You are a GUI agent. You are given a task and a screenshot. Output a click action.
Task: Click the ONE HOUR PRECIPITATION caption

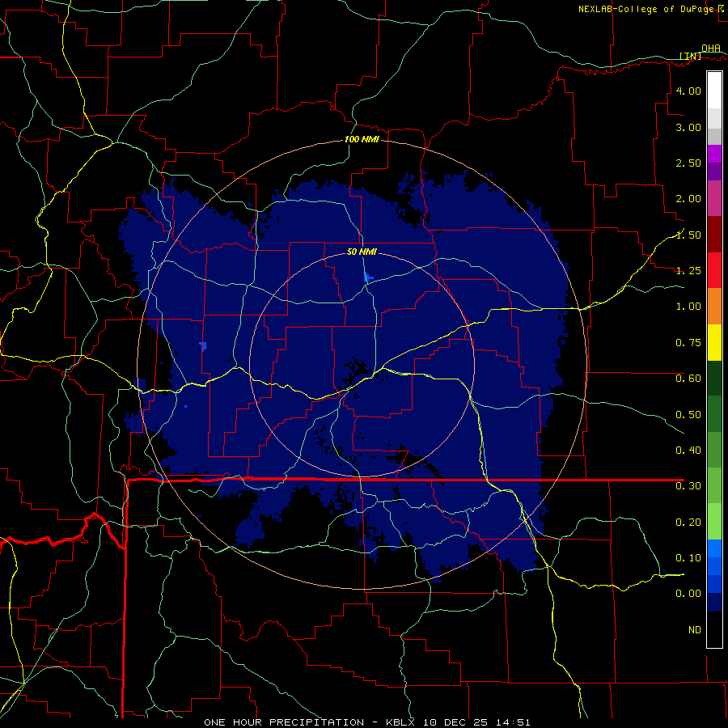284,722
